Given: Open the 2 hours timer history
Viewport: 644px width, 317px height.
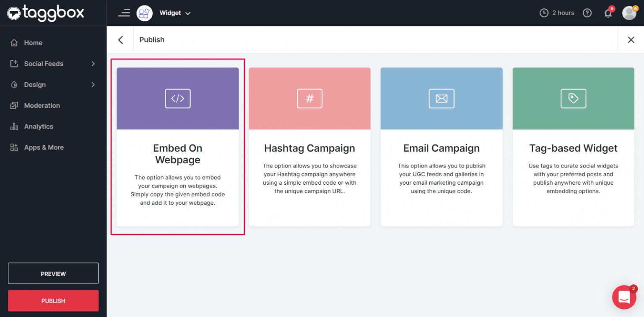Looking at the screenshot, I should tap(557, 13).
